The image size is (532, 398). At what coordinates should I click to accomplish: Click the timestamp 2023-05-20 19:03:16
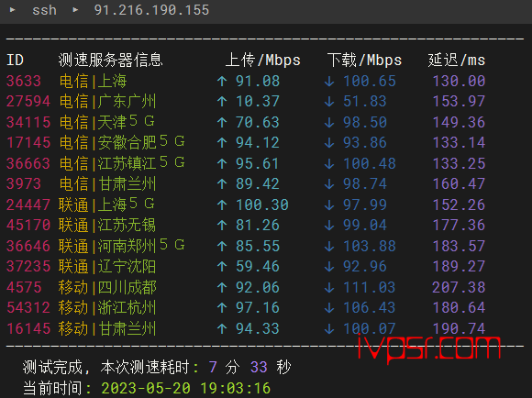point(186,389)
